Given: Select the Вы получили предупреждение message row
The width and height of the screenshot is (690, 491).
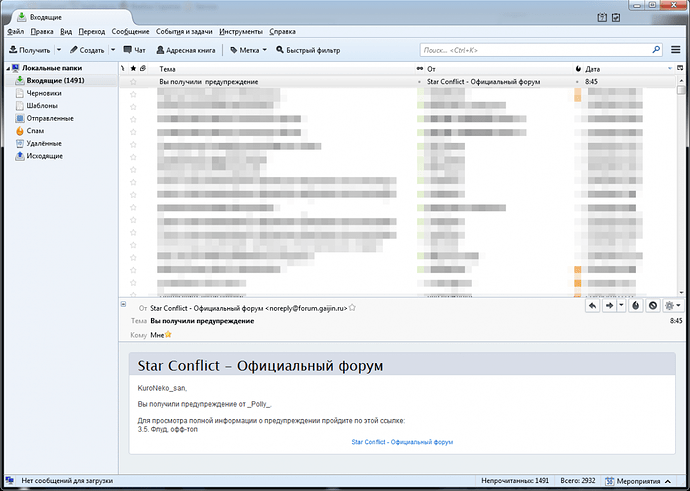Looking at the screenshot, I should pos(397,82).
